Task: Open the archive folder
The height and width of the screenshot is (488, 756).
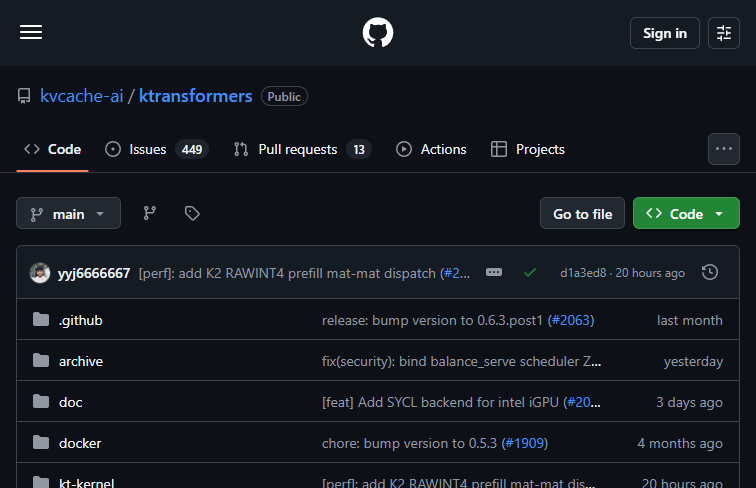Action: click(81, 361)
